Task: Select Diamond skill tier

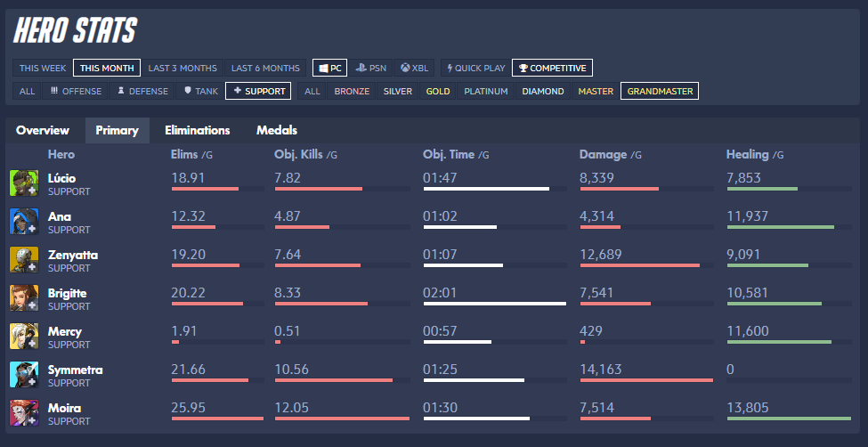Action: click(x=542, y=91)
